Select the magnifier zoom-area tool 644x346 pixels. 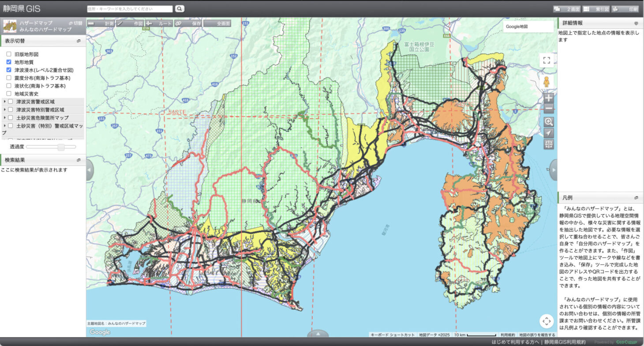(548, 122)
